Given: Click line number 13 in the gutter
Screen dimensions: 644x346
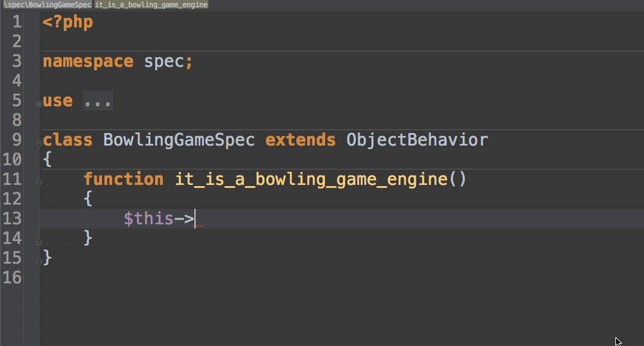Looking at the screenshot, I should (x=12, y=218).
